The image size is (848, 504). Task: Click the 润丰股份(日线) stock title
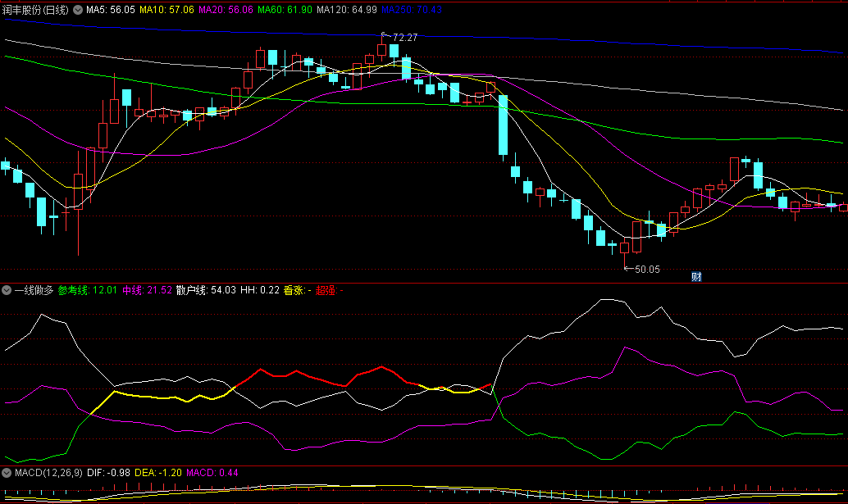36,10
